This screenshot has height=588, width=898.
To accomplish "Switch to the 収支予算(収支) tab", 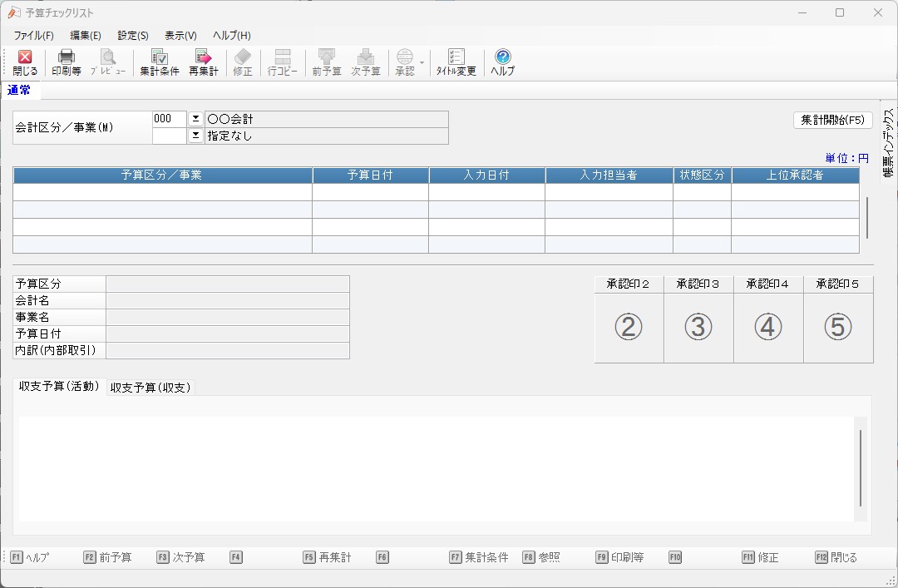I will tap(150, 388).
